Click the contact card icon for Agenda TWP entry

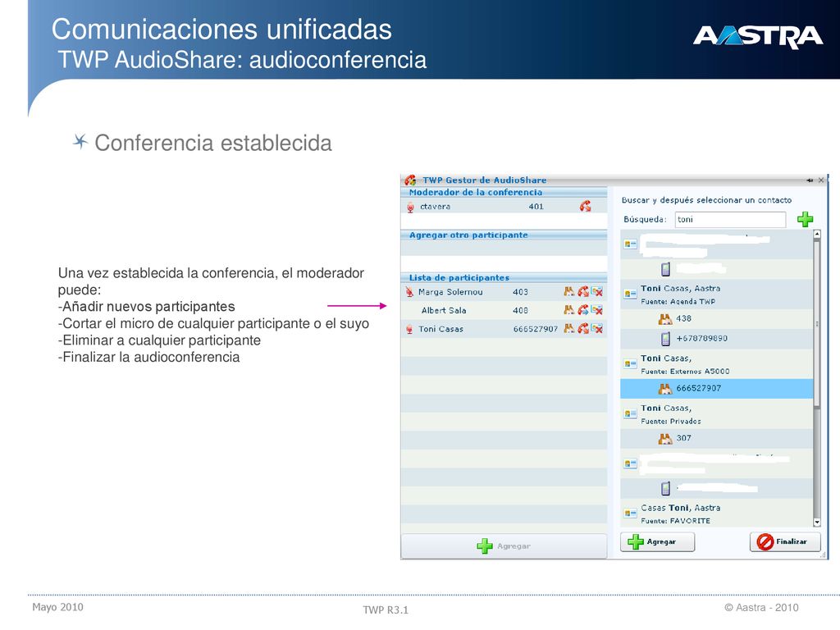pos(630,294)
